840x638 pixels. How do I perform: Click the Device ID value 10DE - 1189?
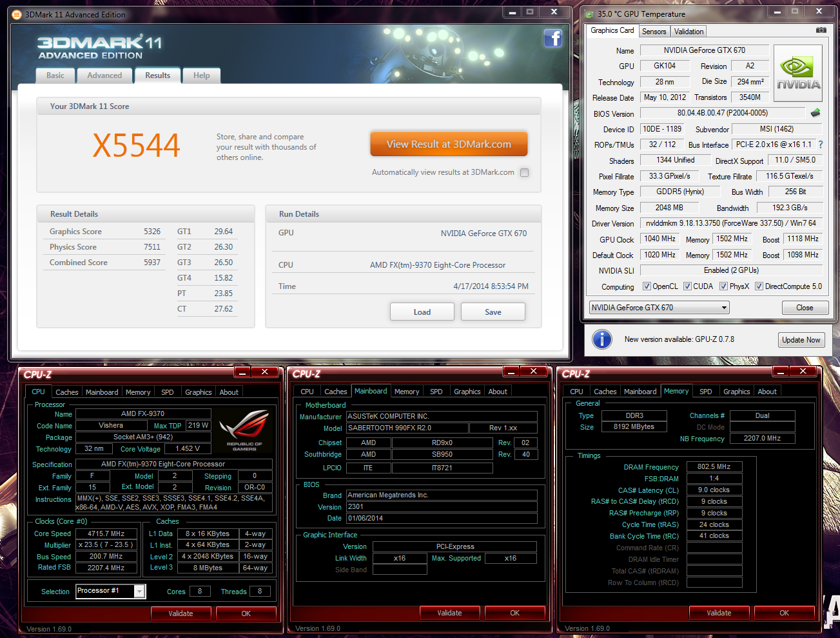pos(662,129)
